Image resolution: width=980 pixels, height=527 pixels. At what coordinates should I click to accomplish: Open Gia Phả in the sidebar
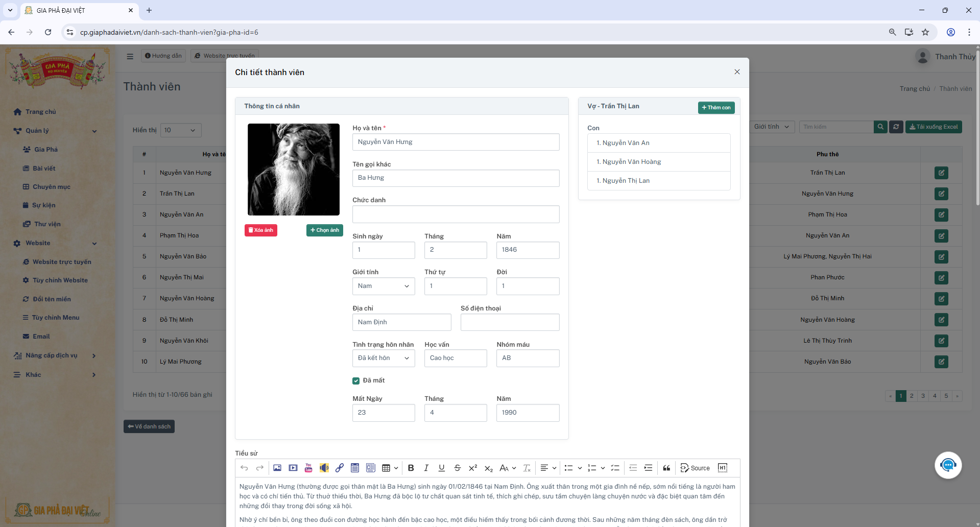[45, 150]
